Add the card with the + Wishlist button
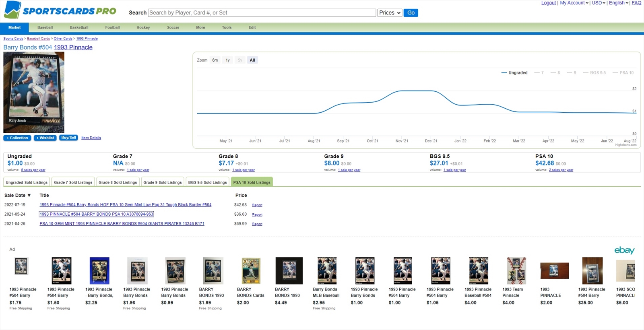 (x=45, y=138)
